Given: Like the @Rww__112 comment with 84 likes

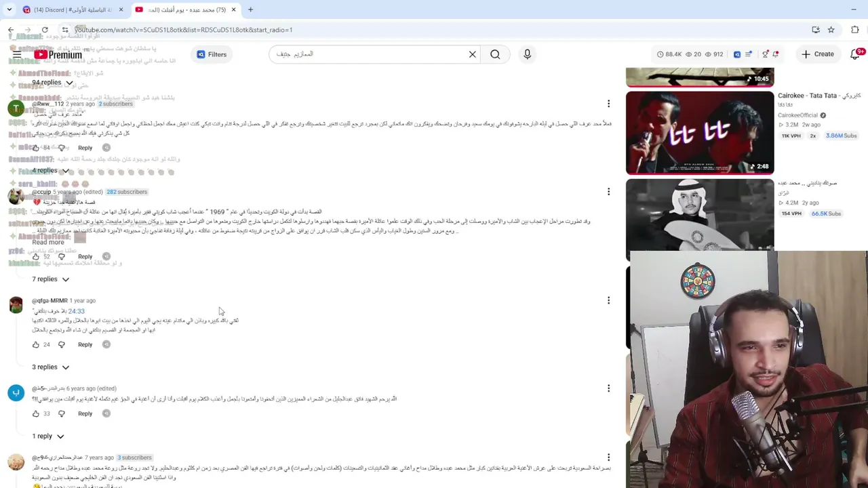Looking at the screenshot, I should 36,148.
